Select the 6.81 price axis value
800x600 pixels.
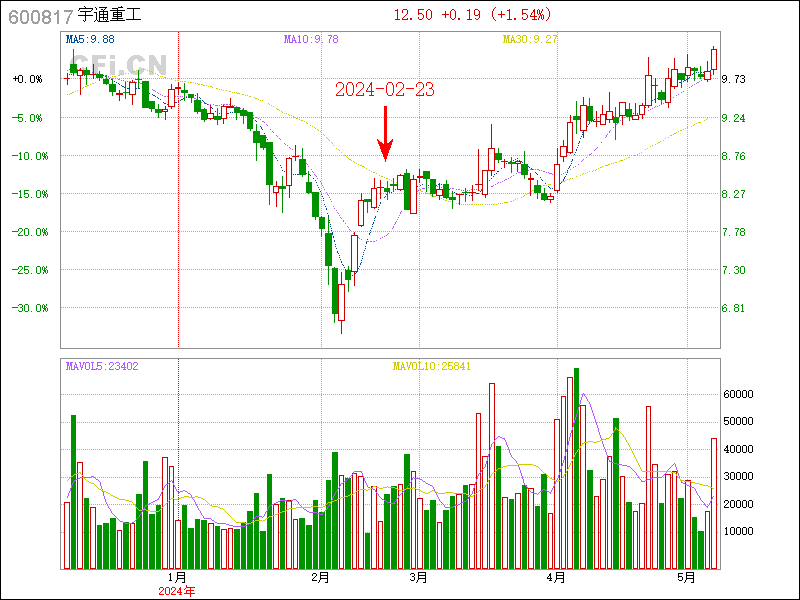click(733, 308)
